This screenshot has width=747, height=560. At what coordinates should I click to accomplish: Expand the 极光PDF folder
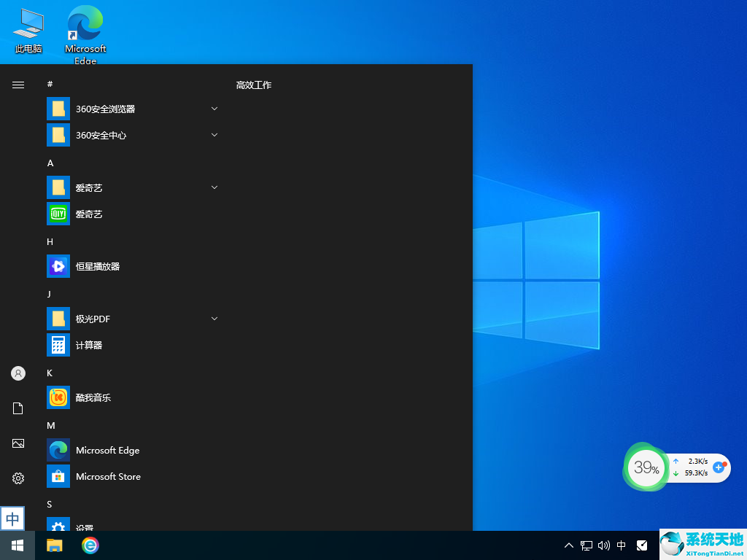coord(214,319)
